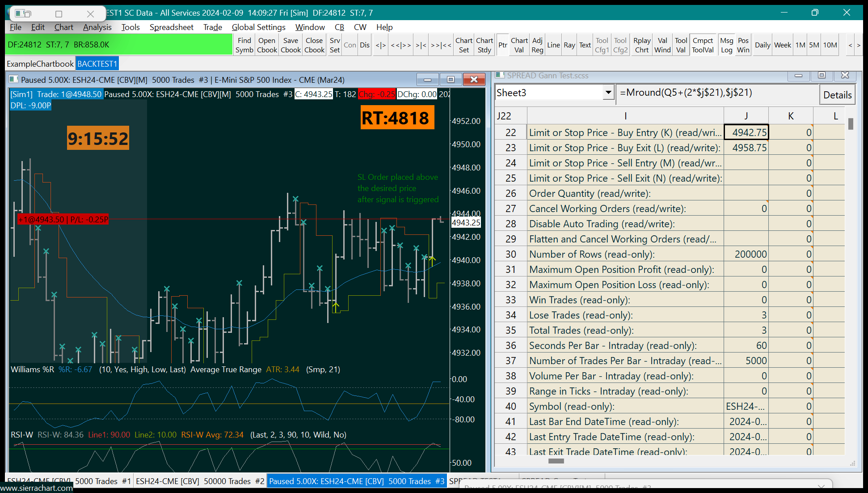Open the Spreadsheet menu
Image resolution: width=868 pixels, height=493 pixels.
[171, 27]
